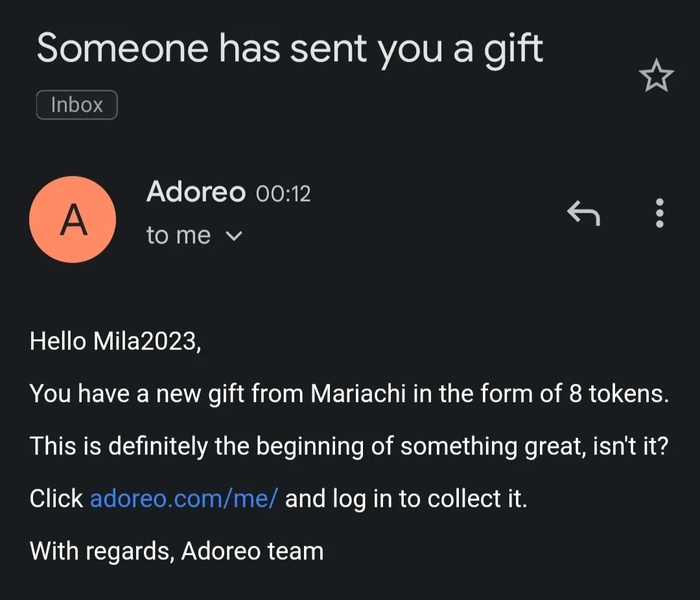Click the signature 'With regards, Adoreo team'

[177, 550]
